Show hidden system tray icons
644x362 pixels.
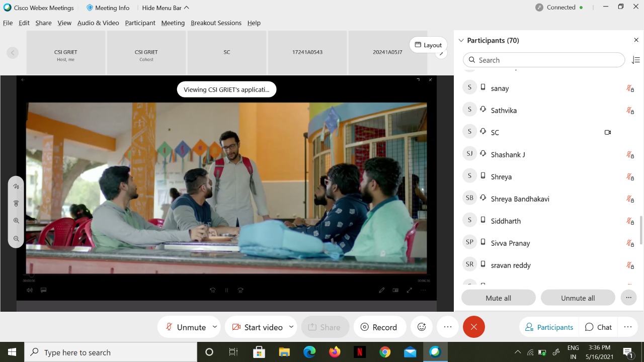[x=517, y=352]
